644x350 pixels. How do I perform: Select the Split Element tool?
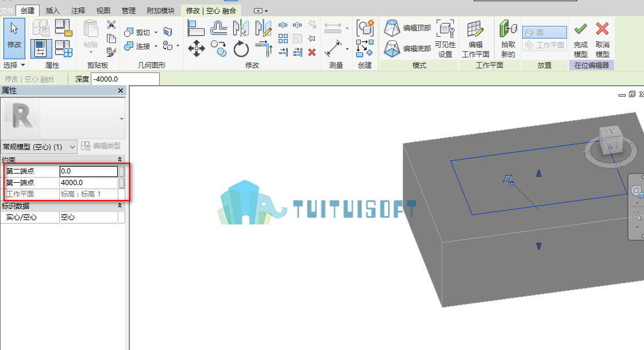[283, 25]
